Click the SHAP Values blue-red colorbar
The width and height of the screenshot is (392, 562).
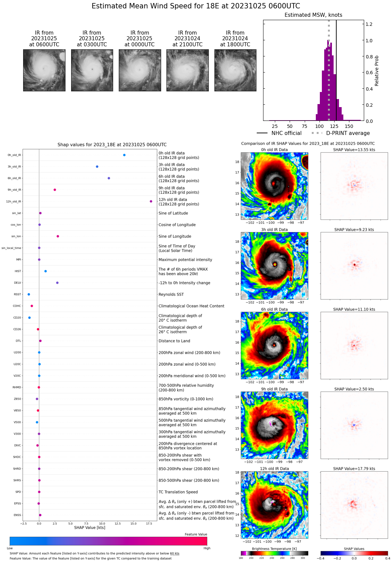pyautogui.click(x=354, y=553)
